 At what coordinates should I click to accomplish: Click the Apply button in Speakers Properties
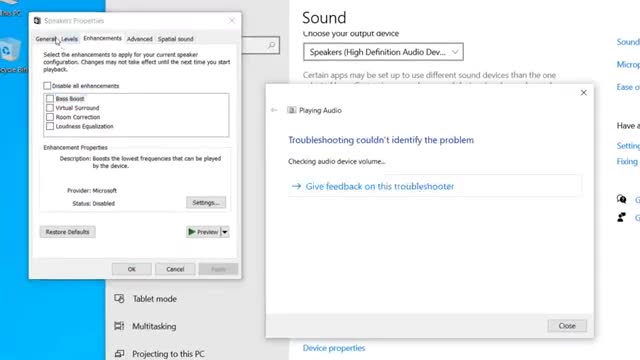click(218, 269)
